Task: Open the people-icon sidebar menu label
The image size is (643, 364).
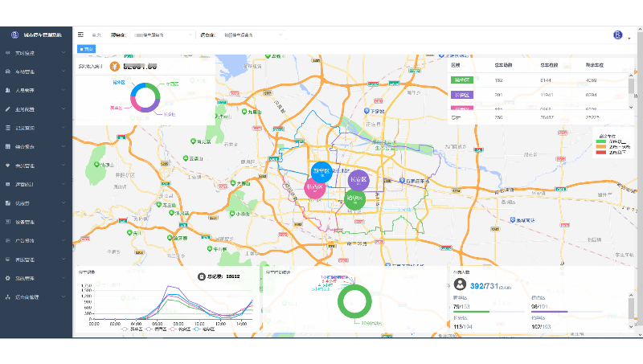Action: point(25,91)
